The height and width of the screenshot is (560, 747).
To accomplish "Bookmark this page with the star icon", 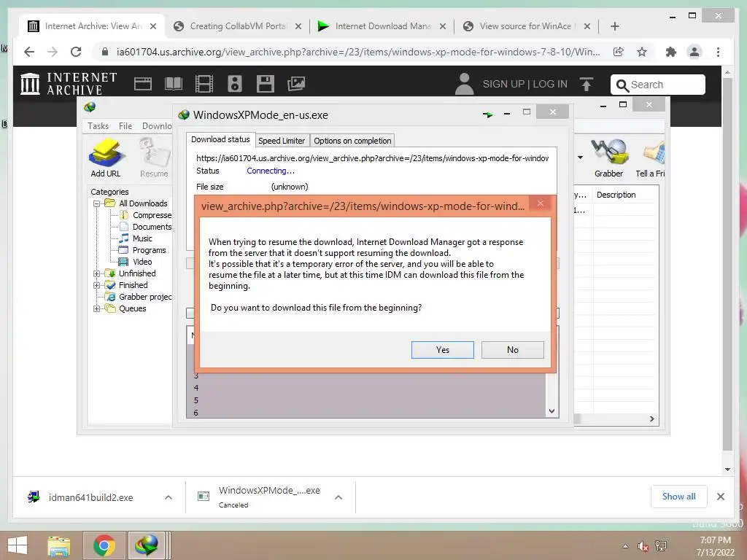I will coord(642,52).
